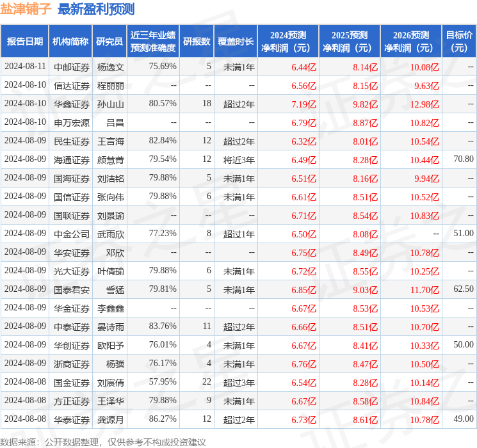Click target price 70.80
This screenshot has height=448, width=477.
point(464,159)
